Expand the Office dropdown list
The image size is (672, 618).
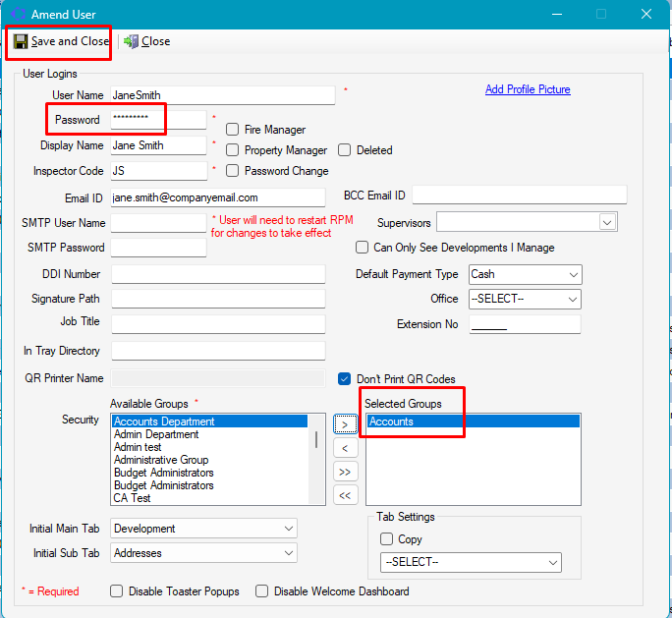[574, 299]
